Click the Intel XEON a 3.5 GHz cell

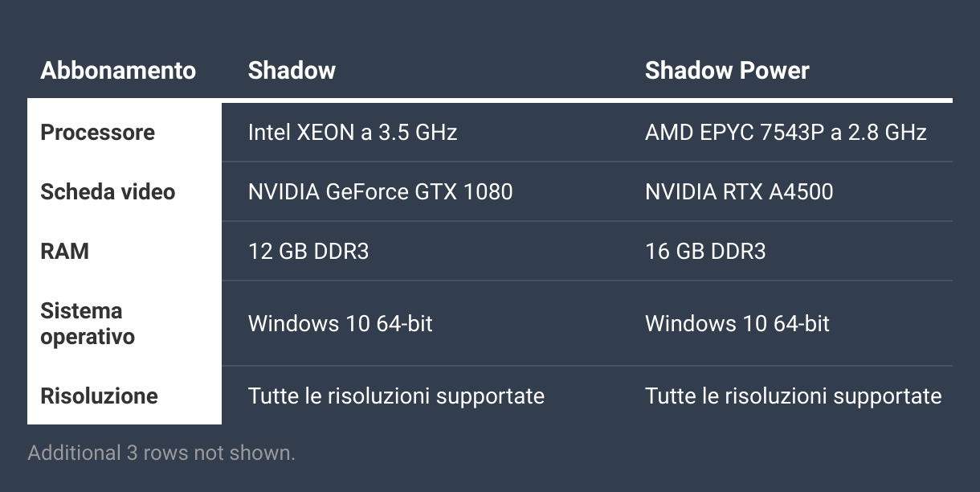353,132
